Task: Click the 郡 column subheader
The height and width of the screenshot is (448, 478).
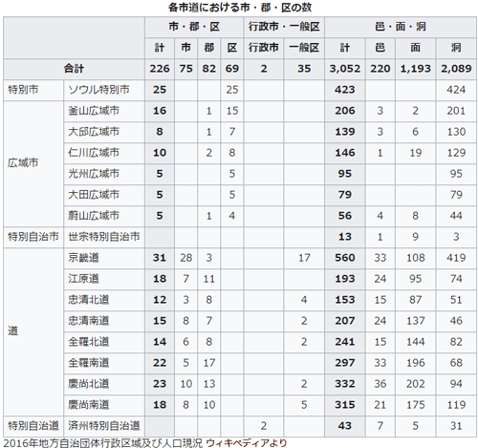Action: [209, 48]
